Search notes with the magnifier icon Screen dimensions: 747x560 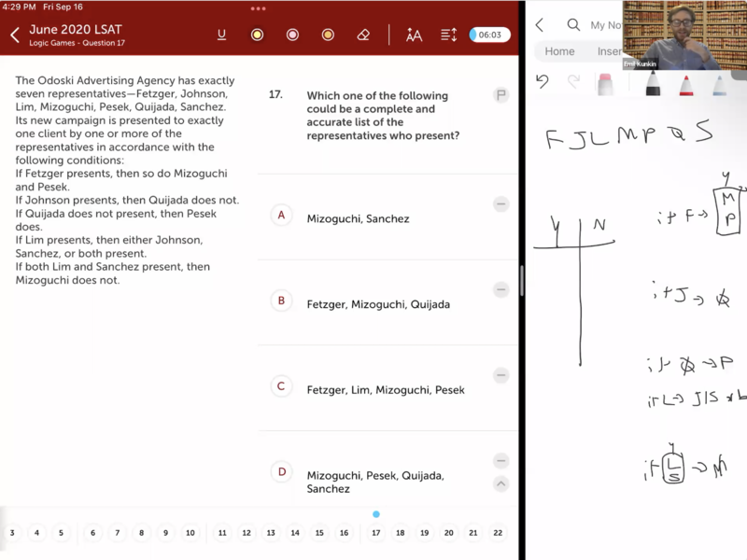tap(573, 25)
